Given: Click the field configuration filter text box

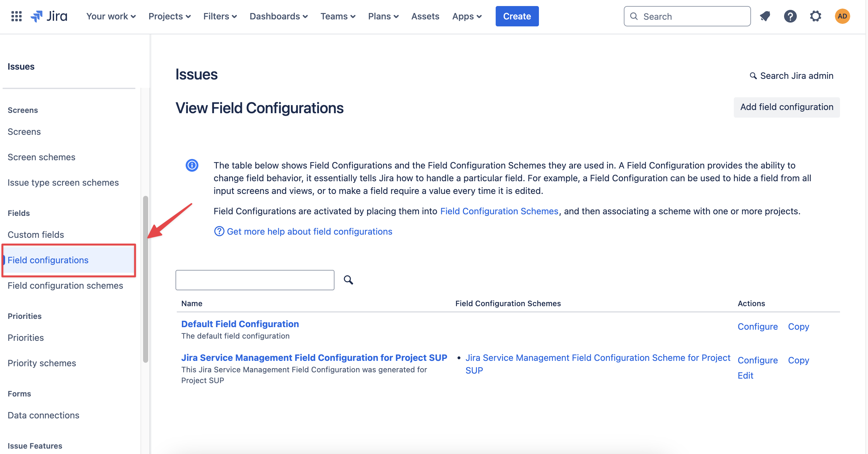Looking at the screenshot, I should point(255,280).
